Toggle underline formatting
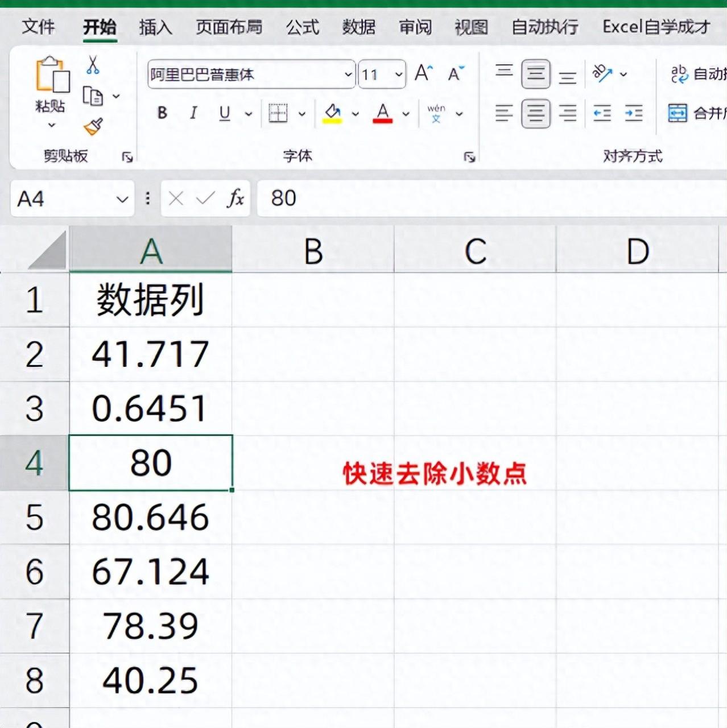The image size is (727, 728). coord(225,113)
